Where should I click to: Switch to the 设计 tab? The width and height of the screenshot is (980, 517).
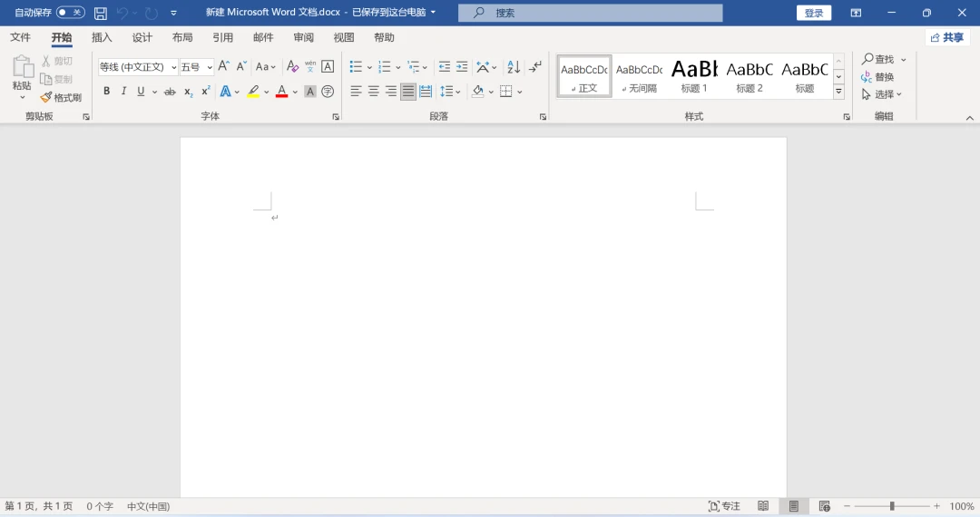click(x=142, y=37)
